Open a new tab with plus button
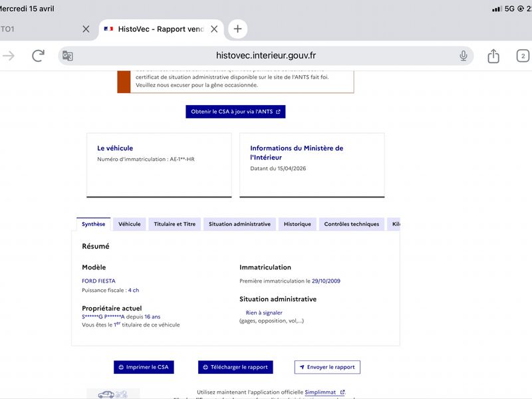532x399 pixels. pos(237,29)
